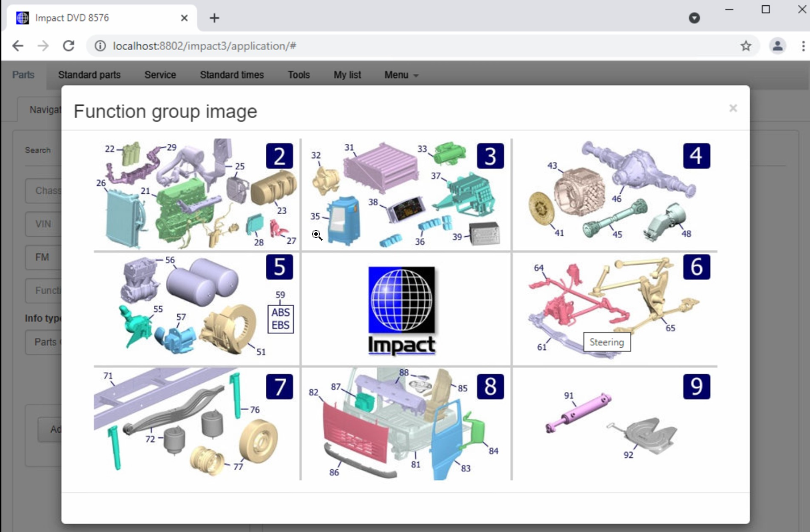Pick the cab body group 8 image
Image resolution: width=810 pixels, height=532 pixels.
[x=405, y=423]
